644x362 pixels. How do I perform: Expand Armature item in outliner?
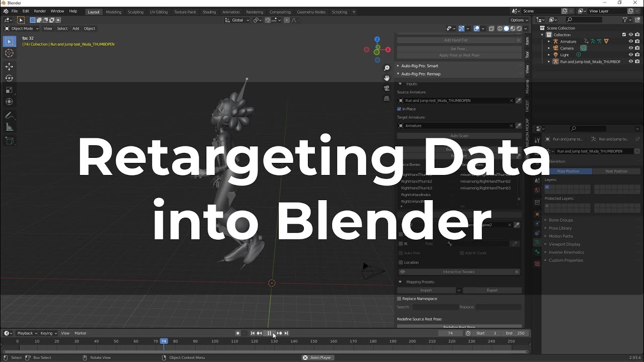549,42
